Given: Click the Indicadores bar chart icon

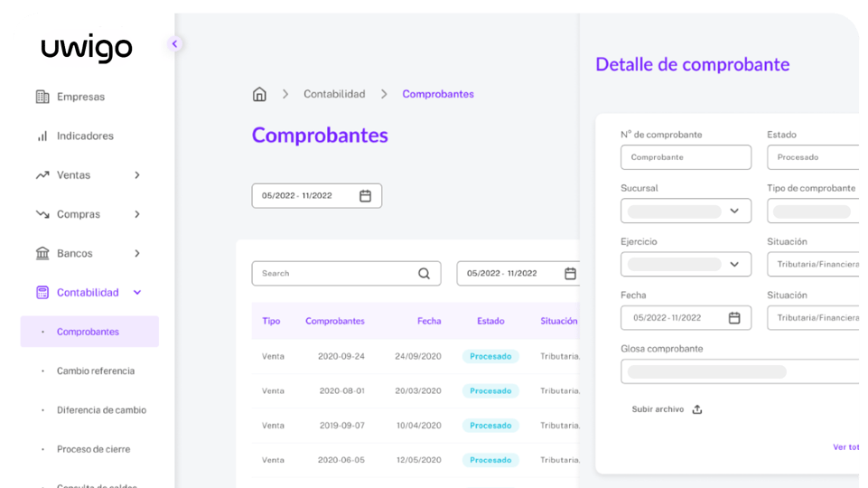Looking at the screenshot, I should pos(42,136).
